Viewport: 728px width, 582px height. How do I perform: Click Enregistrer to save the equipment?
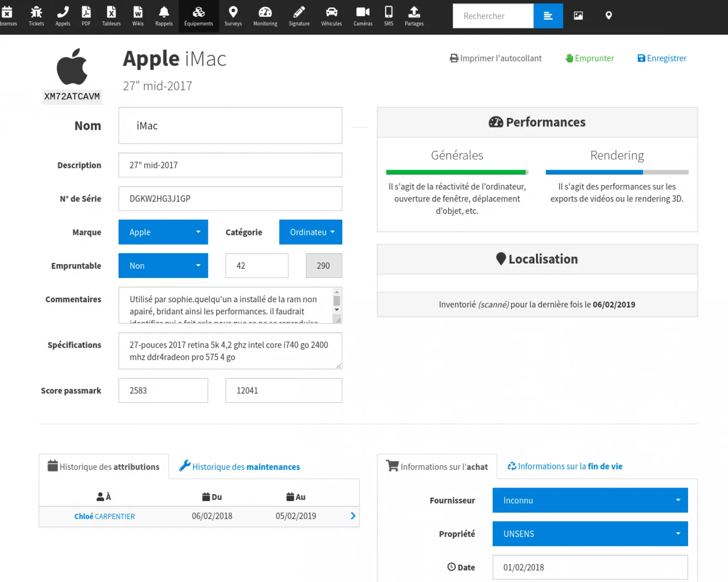pyautogui.click(x=662, y=58)
